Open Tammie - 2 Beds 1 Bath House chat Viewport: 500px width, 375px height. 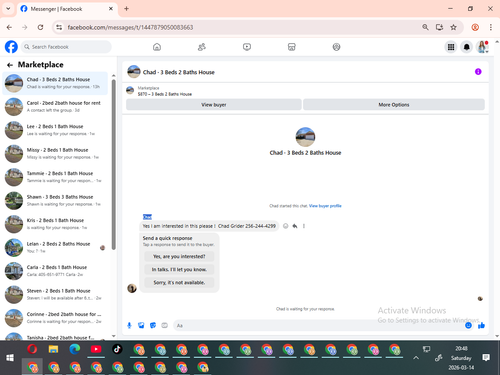tap(55, 177)
